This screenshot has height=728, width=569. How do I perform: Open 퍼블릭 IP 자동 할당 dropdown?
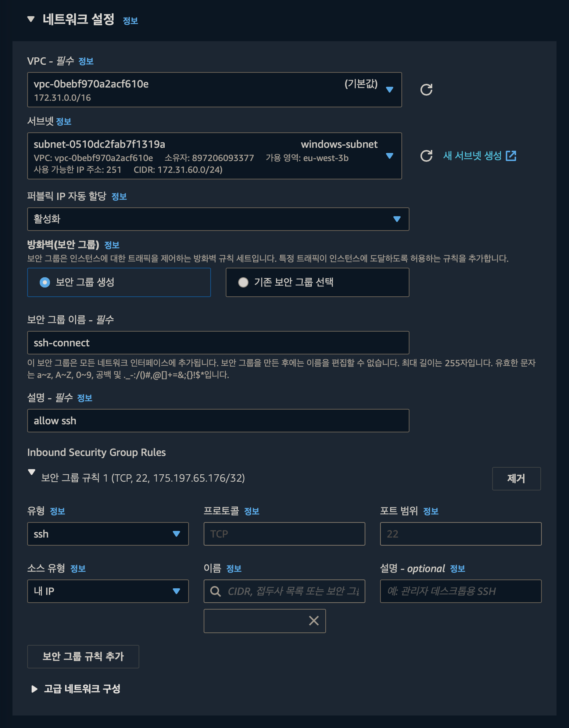(x=218, y=219)
